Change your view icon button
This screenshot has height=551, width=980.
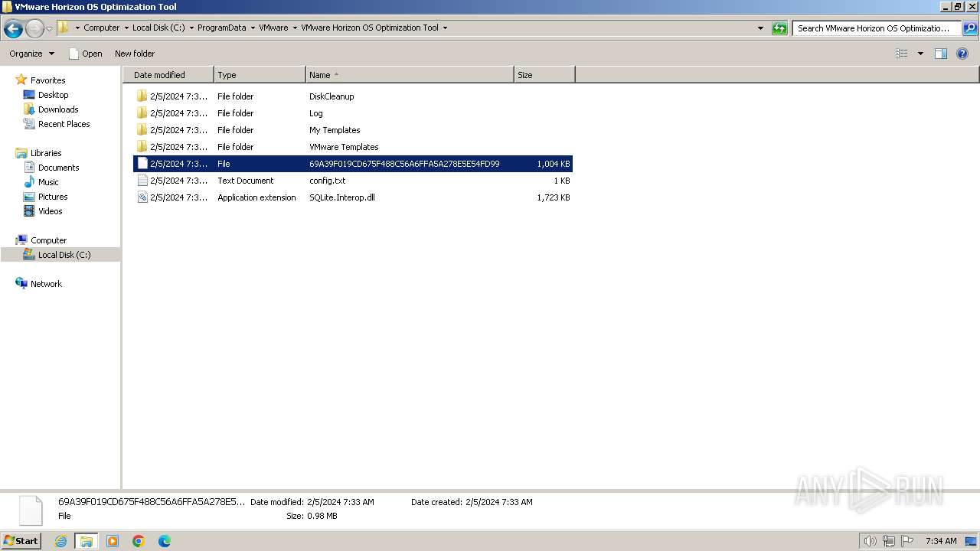[x=902, y=54]
